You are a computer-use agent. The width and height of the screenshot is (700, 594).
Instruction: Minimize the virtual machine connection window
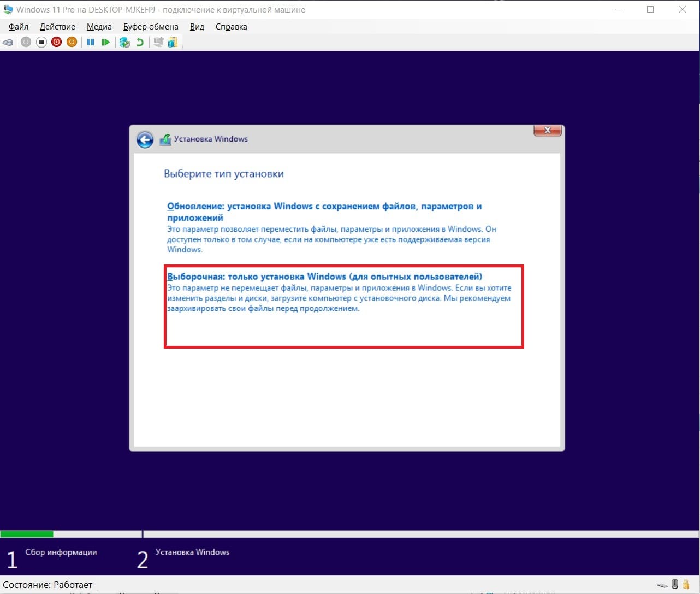point(619,9)
